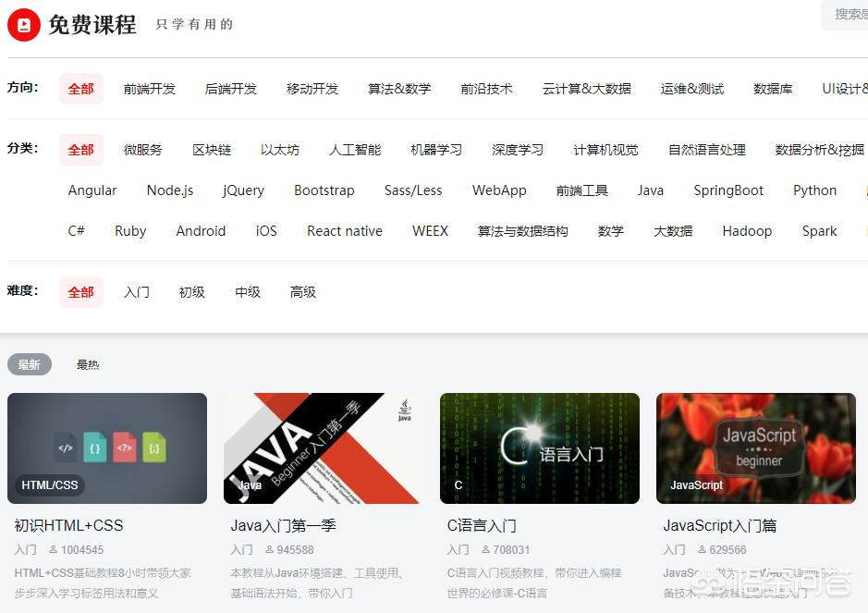
Task: Select the 深度学习 category
Action: 518,150
